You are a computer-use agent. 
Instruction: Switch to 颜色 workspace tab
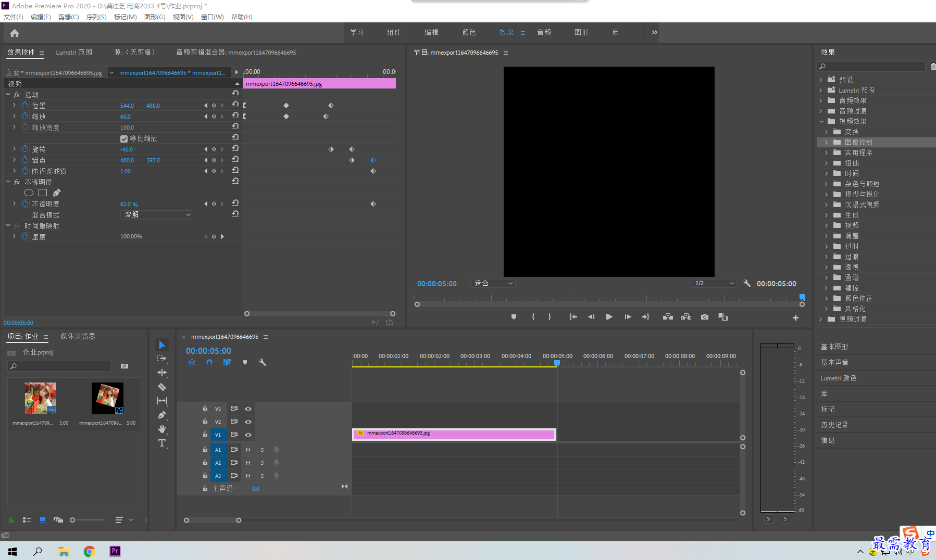(x=469, y=32)
